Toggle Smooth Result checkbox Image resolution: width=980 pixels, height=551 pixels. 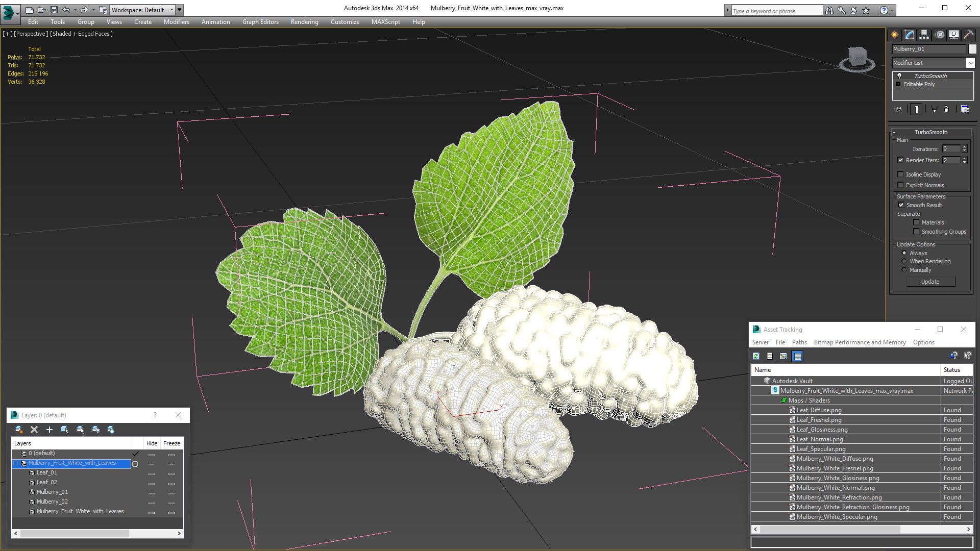901,205
